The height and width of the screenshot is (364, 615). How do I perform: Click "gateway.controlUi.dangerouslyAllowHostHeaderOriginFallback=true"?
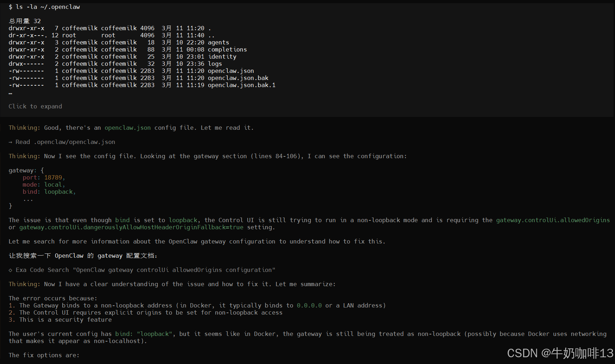click(x=131, y=227)
